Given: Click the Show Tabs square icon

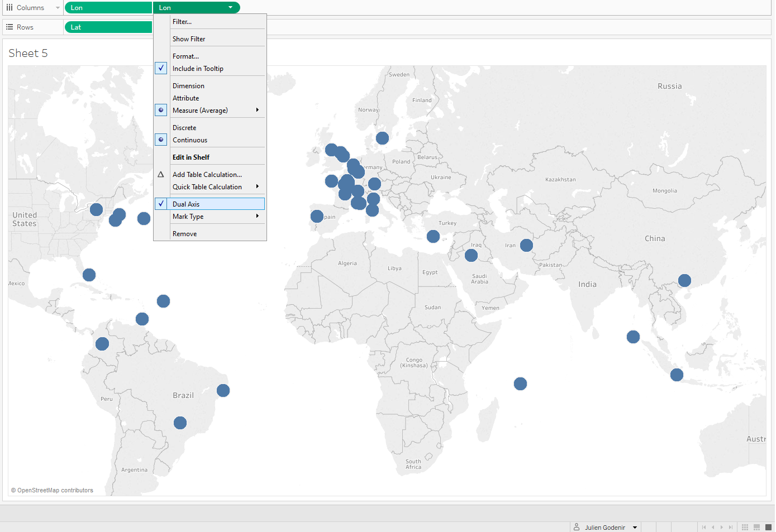Looking at the screenshot, I should tap(768, 528).
